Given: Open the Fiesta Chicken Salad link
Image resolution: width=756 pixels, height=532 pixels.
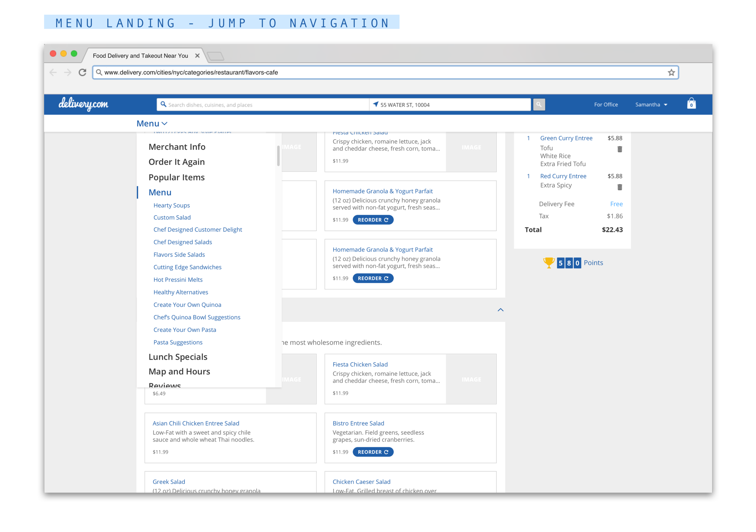Looking at the screenshot, I should (x=360, y=365).
